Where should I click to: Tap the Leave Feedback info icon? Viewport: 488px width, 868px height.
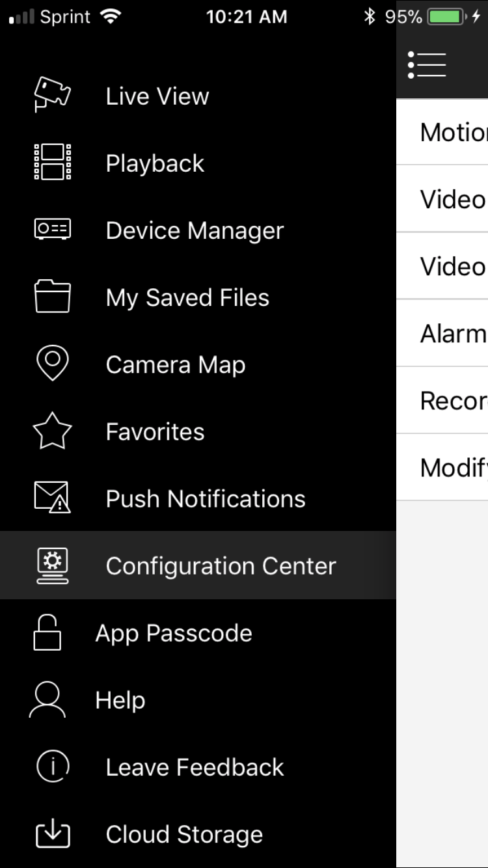click(52, 766)
